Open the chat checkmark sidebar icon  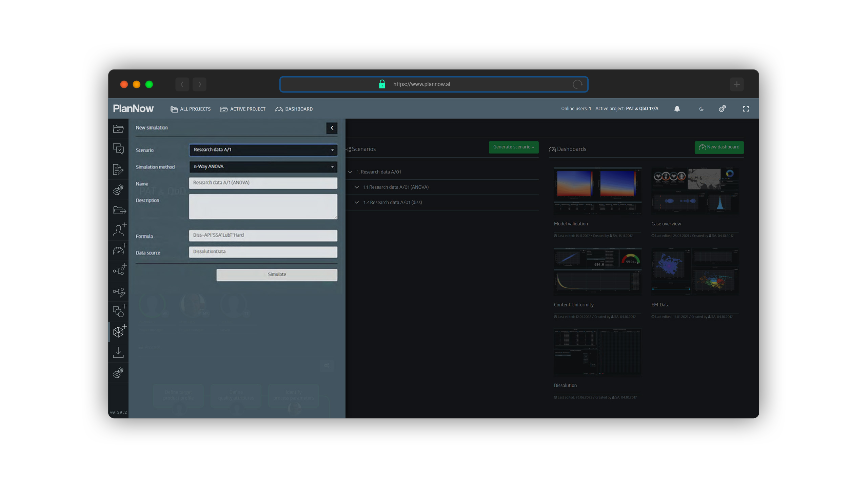tap(118, 149)
